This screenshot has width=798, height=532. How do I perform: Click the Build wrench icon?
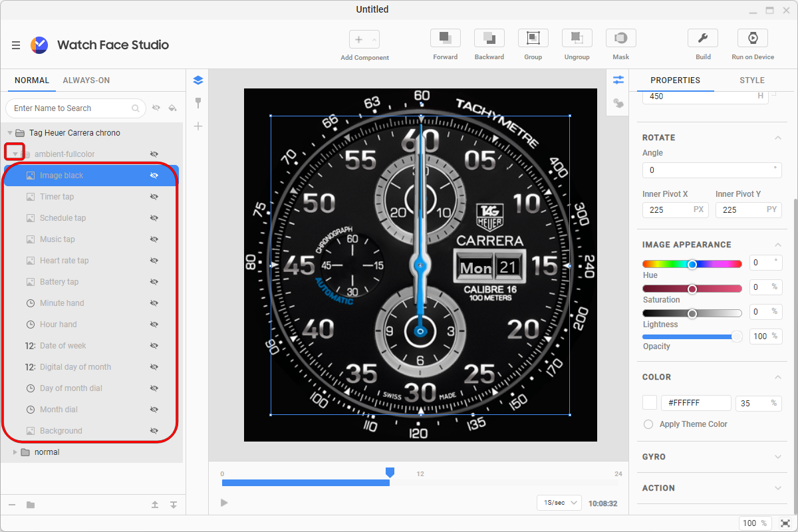(x=703, y=38)
